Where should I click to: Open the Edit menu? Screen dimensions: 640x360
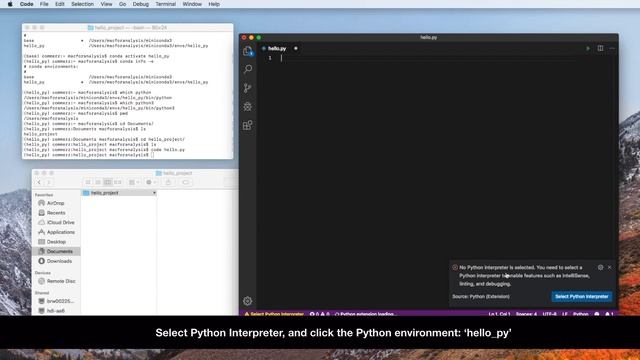coord(60,4)
